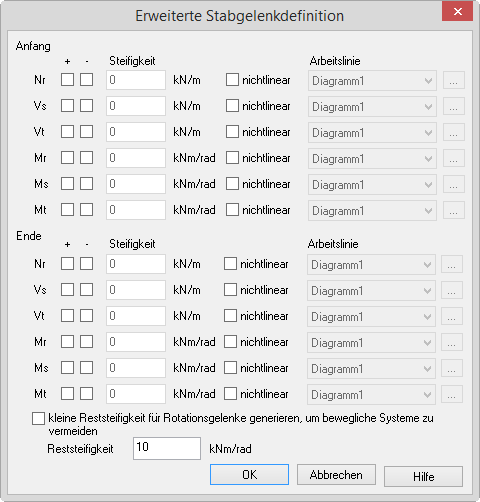Enable nichtlinear for Ende Vt
Image resolution: width=480 pixels, height=502 pixels.
click(230, 316)
